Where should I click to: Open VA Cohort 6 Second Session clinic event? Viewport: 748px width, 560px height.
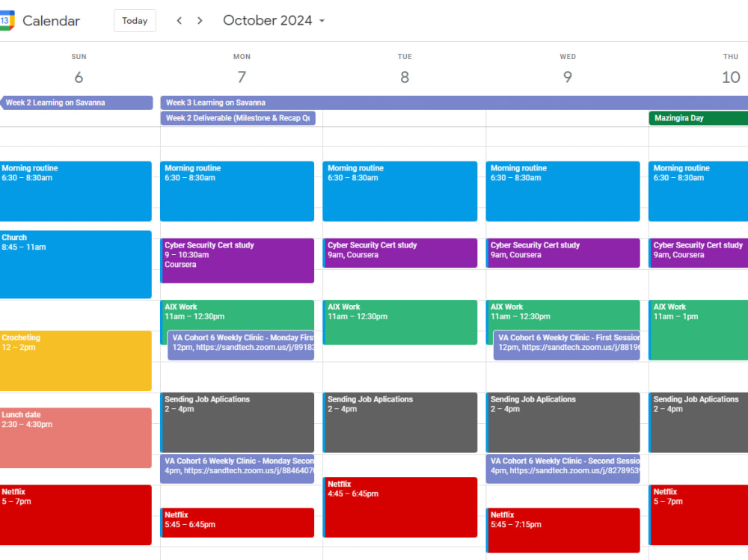point(563,469)
